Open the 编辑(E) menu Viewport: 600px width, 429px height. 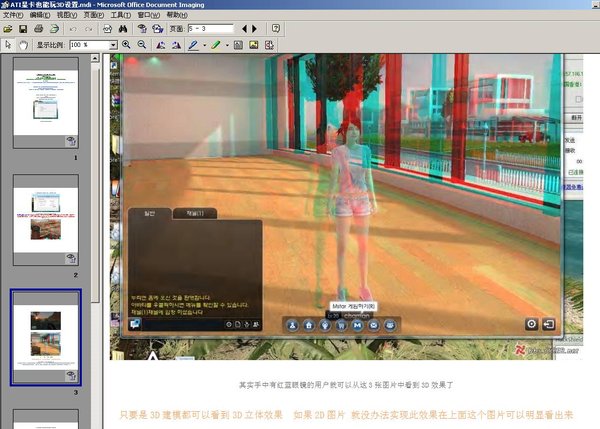click(40, 15)
